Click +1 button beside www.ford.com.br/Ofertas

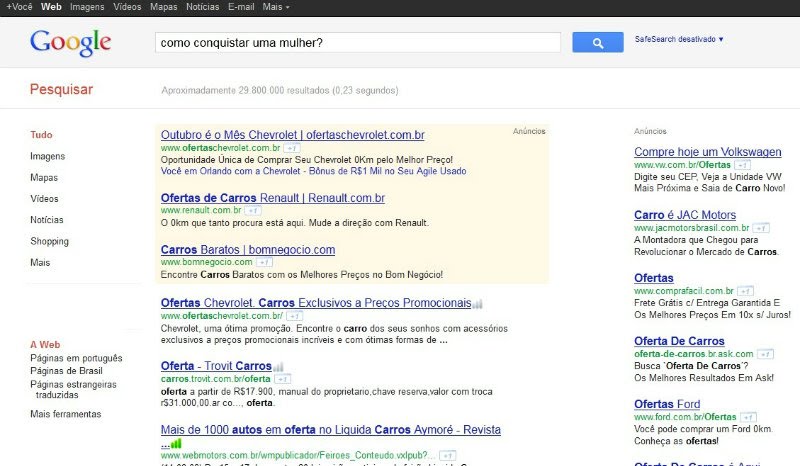pos(748,417)
